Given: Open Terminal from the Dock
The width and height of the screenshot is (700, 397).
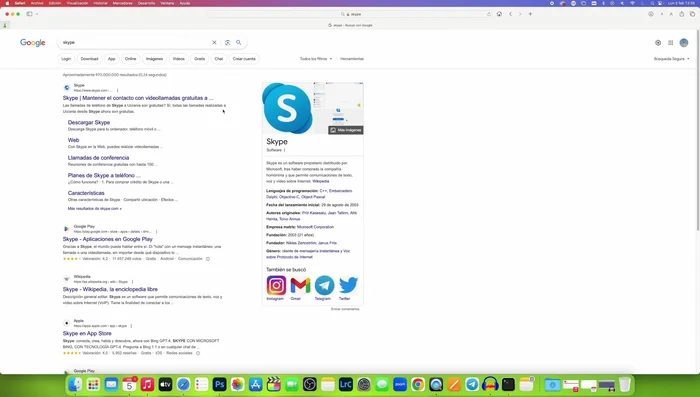Looking at the screenshot, I should click(508, 384).
